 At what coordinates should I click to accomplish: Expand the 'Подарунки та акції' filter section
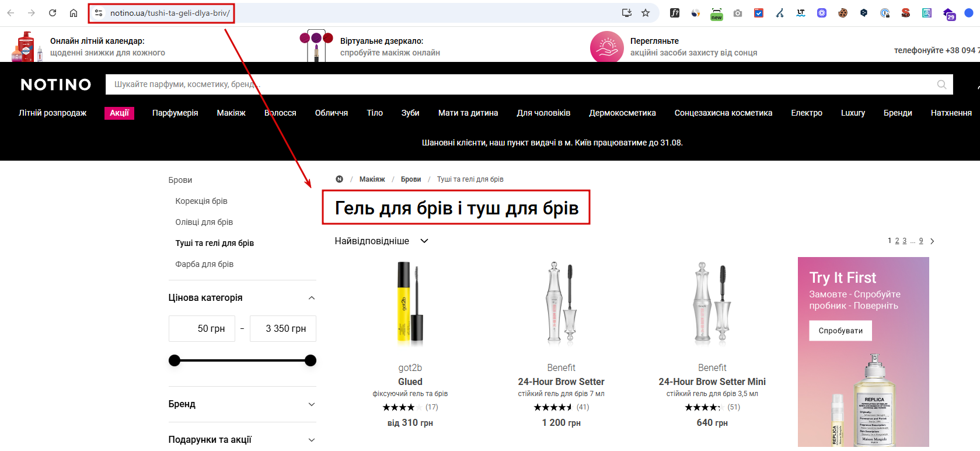[312, 440]
